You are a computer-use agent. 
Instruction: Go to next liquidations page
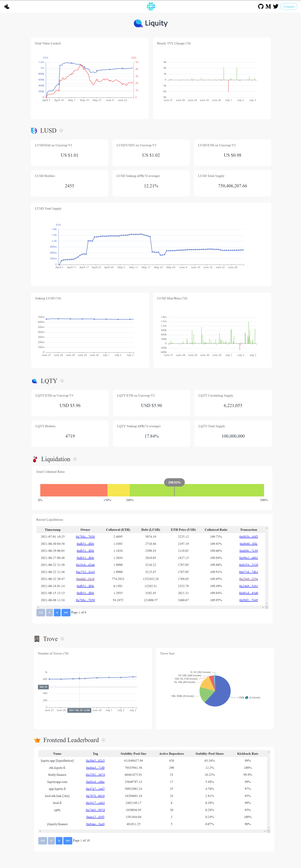tap(57, 612)
